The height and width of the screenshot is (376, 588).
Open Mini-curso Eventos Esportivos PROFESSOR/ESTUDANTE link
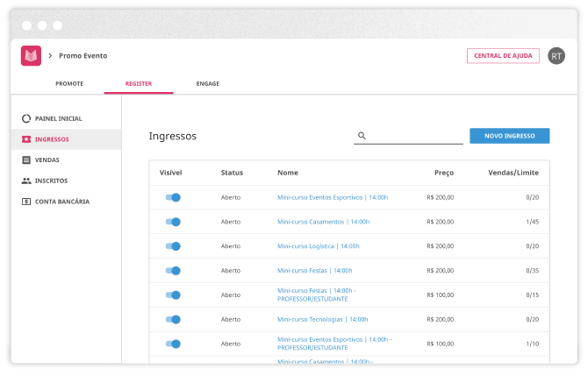coord(334,344)
